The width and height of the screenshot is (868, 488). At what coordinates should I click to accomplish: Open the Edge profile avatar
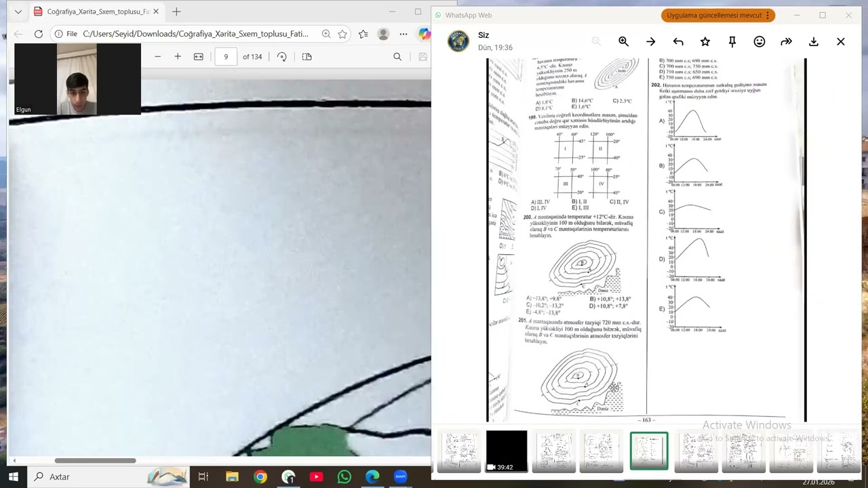tap(383, 34)
